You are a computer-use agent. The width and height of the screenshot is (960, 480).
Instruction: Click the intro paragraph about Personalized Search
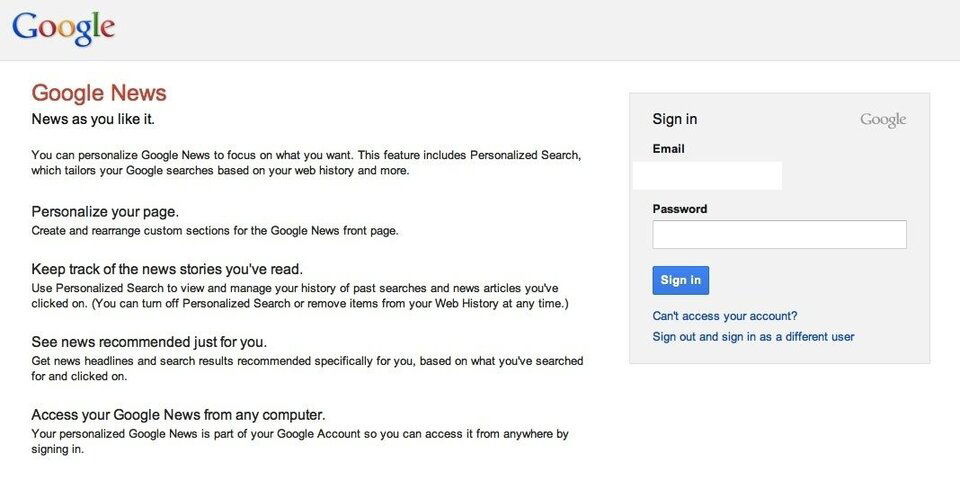[306, 163]
